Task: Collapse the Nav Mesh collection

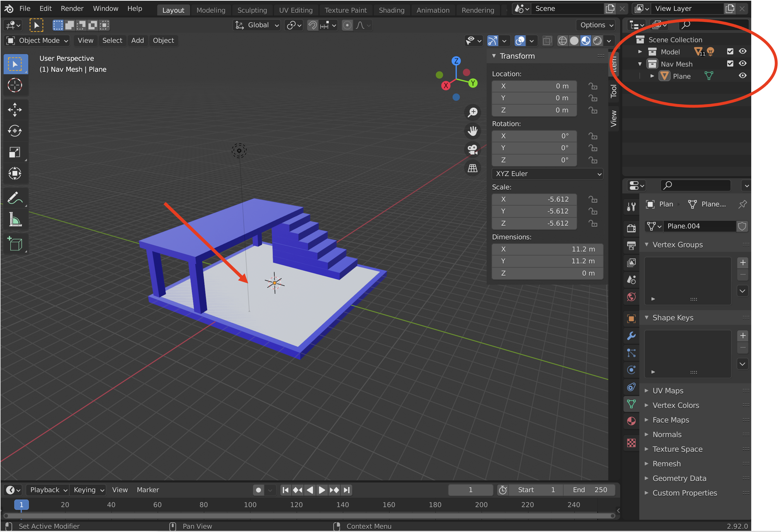Action: [640, 64]
